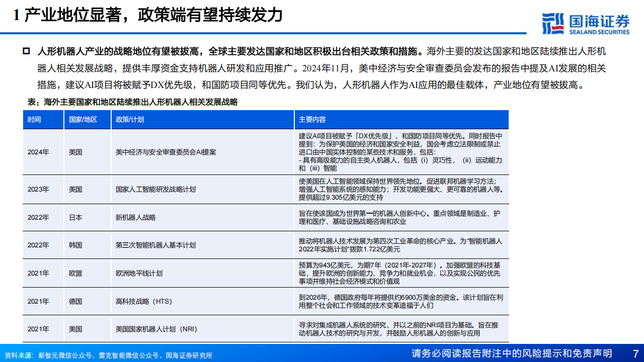Image resolution: width=644 pixels, height=362 pixels.
Task: Click content text mentioning 'DX优先级'
Action: click(400, 152)
